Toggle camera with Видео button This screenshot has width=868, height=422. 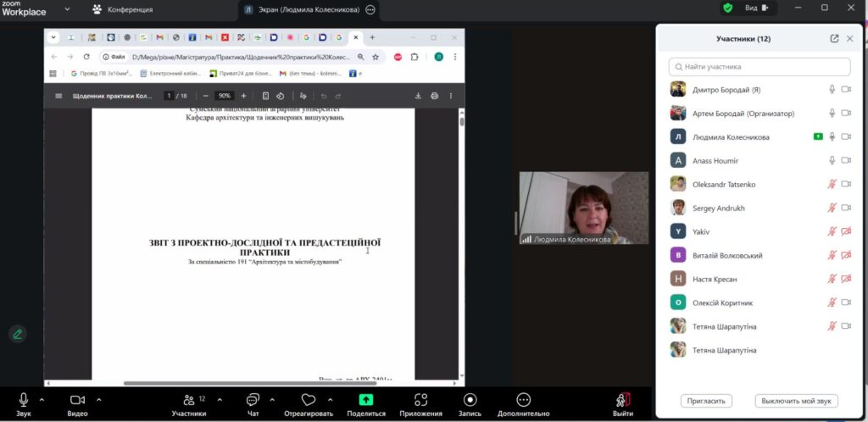(77, 400)
